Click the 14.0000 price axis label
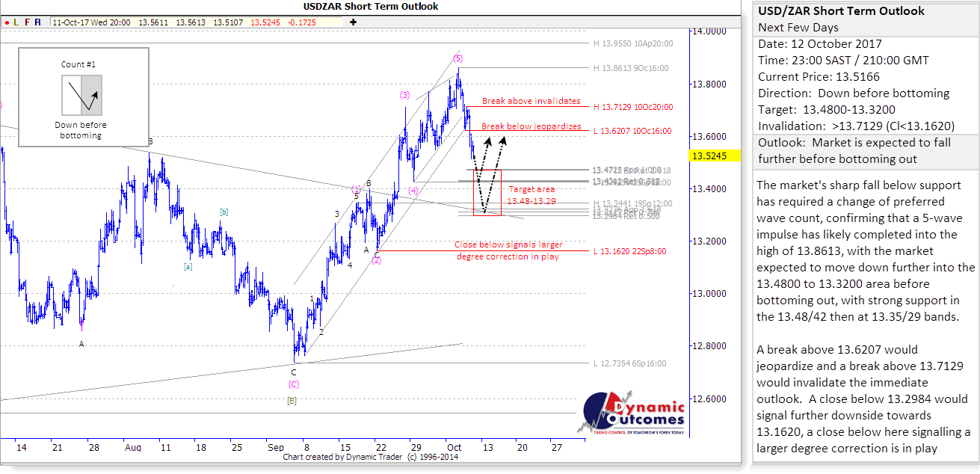The width and height of the screenshot is (980, 474). click(x=709, y=31)
